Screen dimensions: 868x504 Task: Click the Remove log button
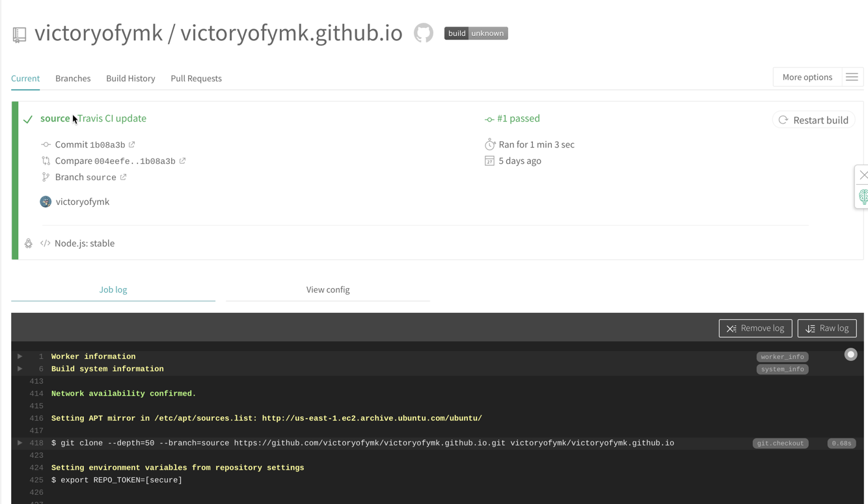755,328
